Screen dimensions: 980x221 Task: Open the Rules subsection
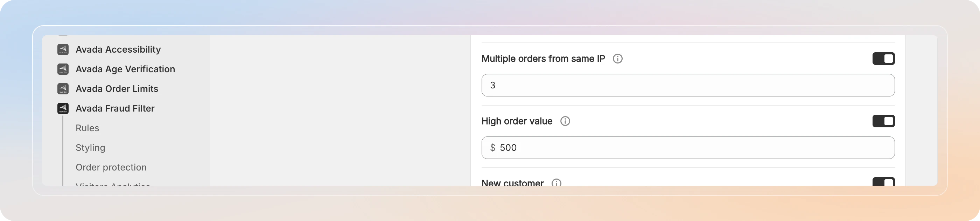[87, 128]
